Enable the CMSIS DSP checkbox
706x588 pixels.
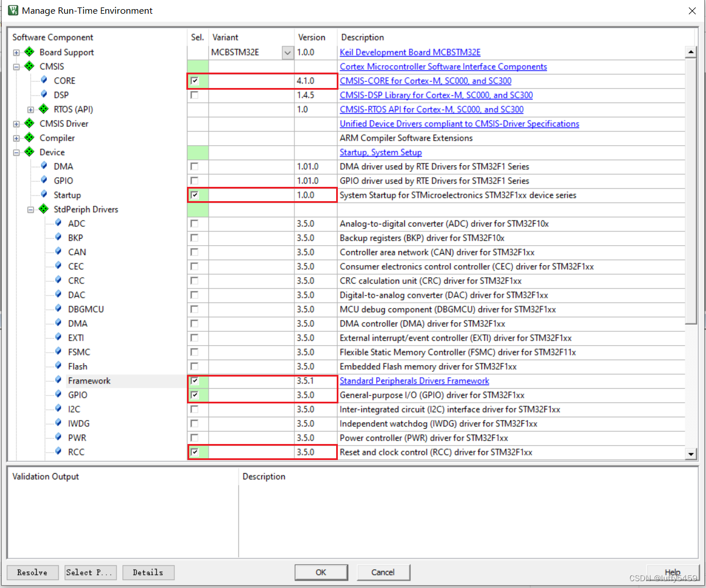pos(194,95)
